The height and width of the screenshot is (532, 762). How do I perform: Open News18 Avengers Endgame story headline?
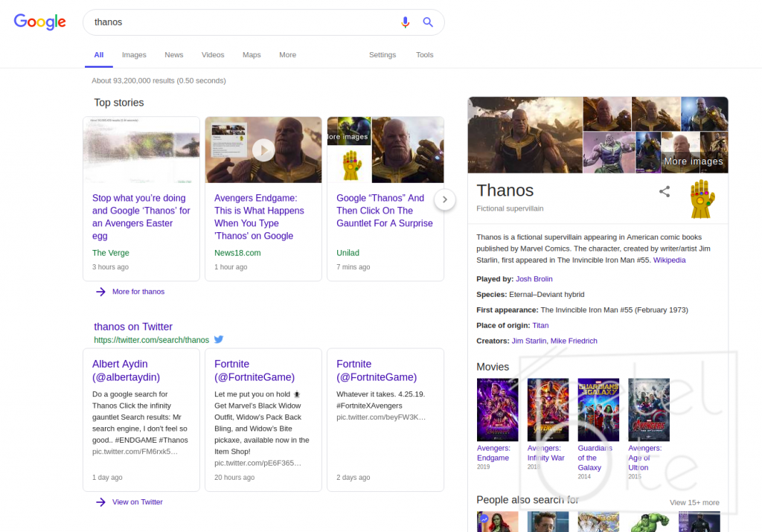point(259,217)
